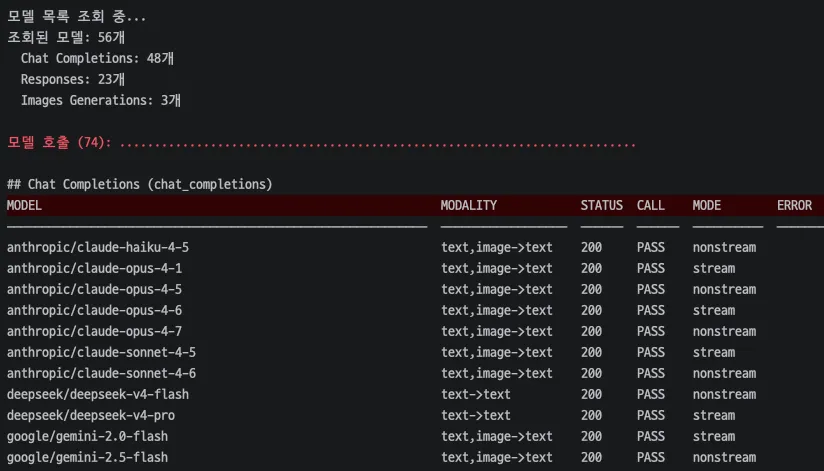Image resolution: width=824 pixels, height=471 pixels.
Task: Click the text 'anthropic/claude-opus-4-7'
Action: (x=95, y=331)
